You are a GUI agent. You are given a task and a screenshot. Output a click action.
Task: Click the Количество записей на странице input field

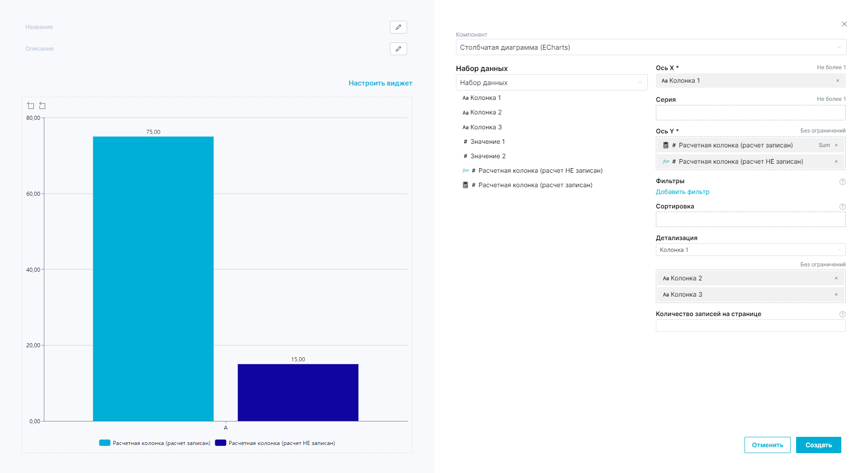750,326
